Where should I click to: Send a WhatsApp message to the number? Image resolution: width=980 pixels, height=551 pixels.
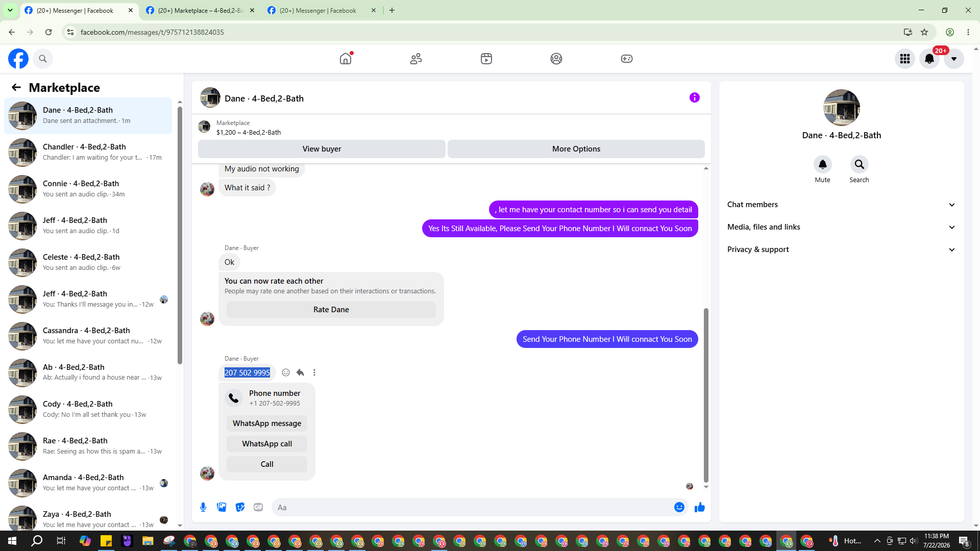(x=267, y=423)
